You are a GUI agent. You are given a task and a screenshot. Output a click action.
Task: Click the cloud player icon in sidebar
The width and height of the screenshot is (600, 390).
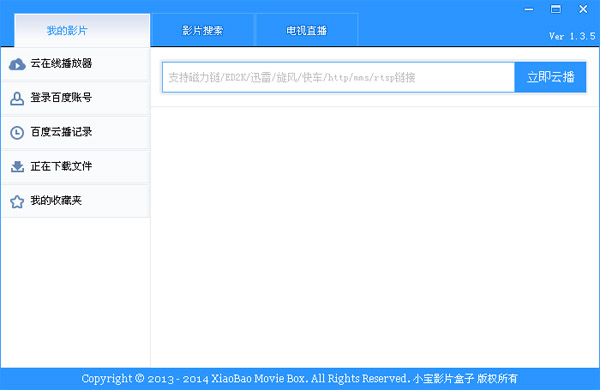pyautogui.click(x=17, y=64)
